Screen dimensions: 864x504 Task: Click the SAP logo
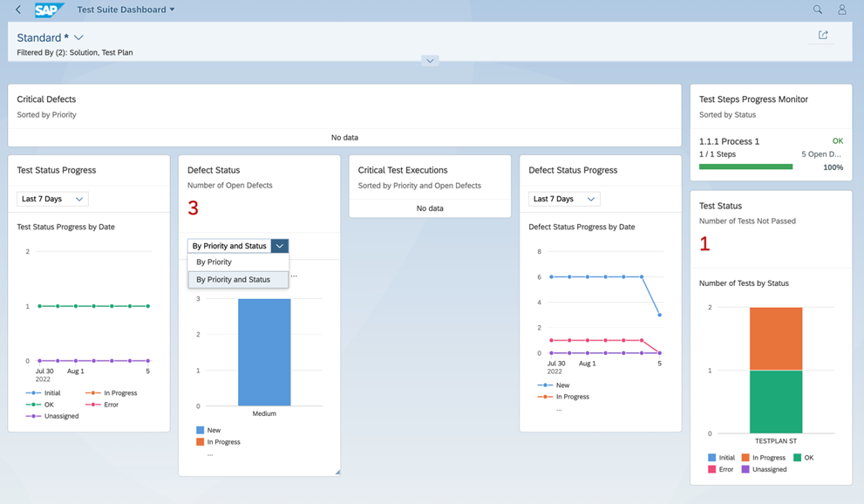(49, 10)
